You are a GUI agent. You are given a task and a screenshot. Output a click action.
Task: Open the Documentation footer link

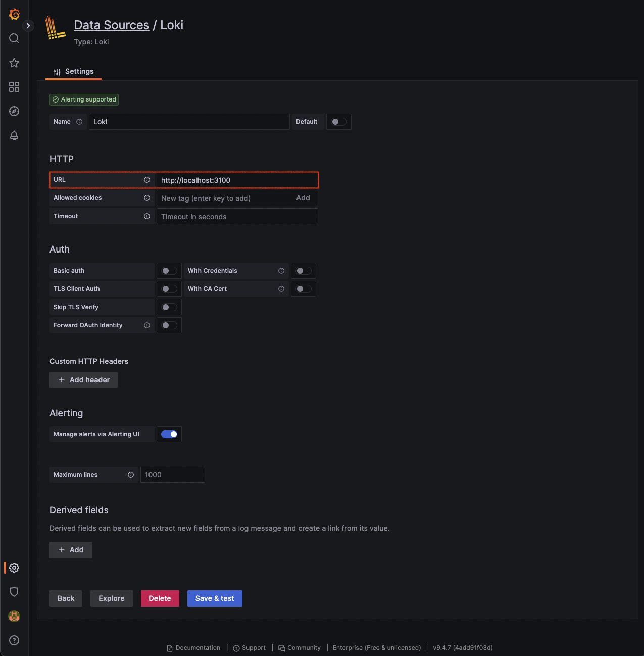tap(193, 648)
